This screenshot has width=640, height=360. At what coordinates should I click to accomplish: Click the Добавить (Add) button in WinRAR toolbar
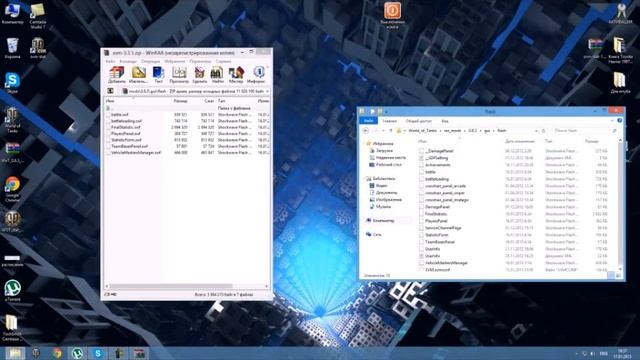tap(117, 75)
